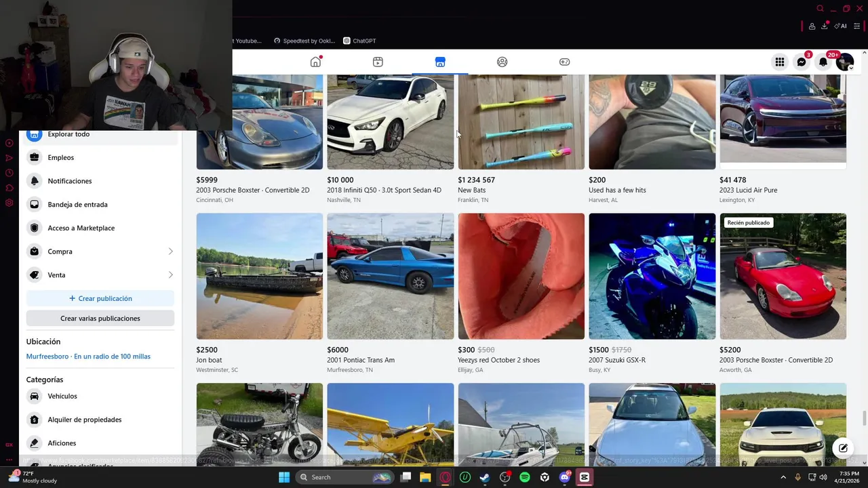Open the Groups tab icon

tap(502, 62)
